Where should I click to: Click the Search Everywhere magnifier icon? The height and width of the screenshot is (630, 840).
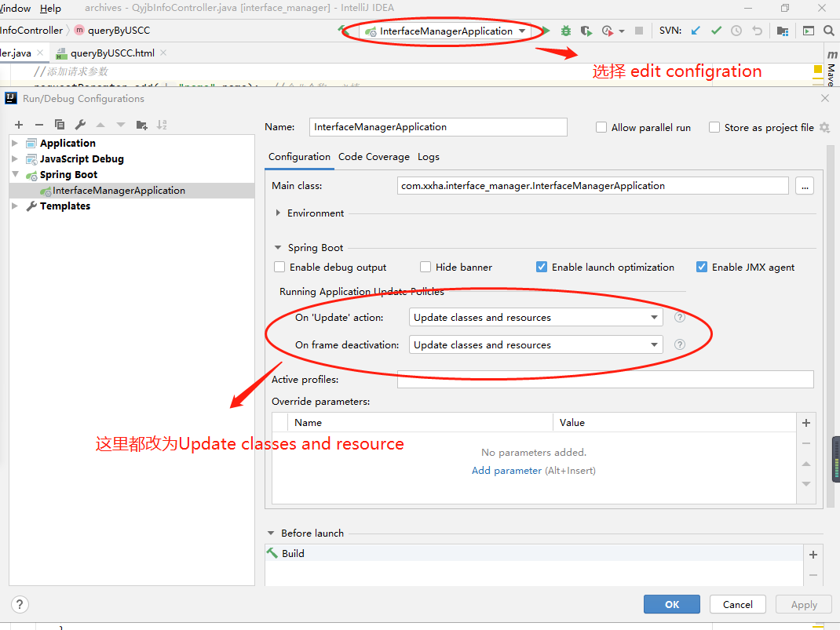pyautogui.click(x=829, y=31)
